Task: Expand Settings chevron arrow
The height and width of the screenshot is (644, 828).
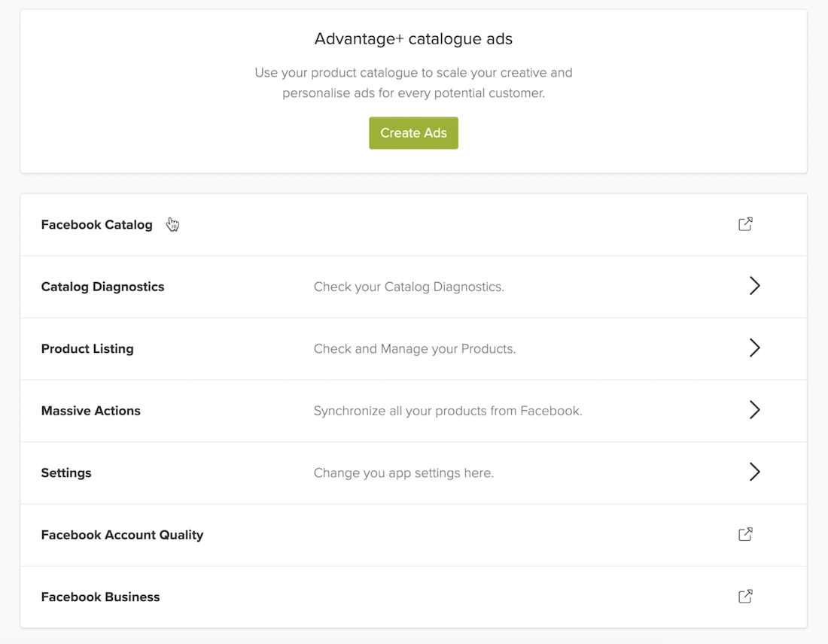Action: [754, 472]
